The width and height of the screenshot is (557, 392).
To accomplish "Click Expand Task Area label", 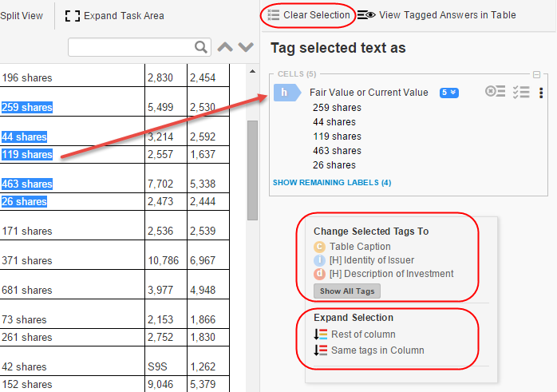I will coord(124,16).
